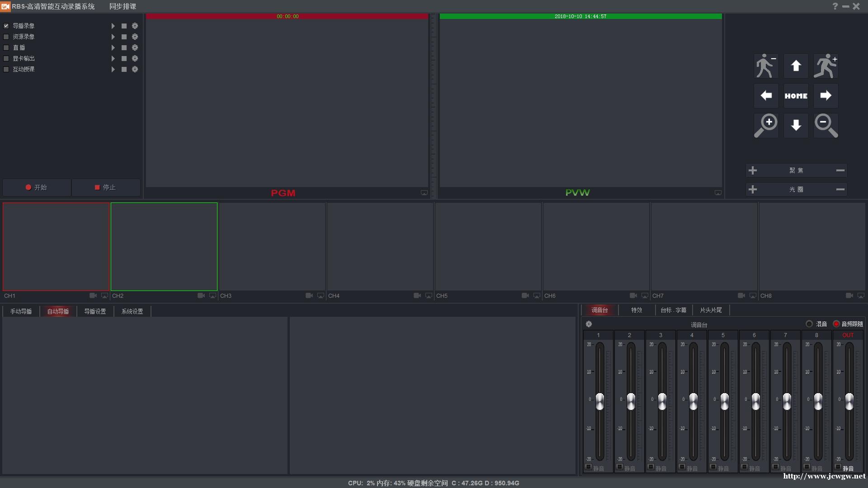This screenshot has width=868, height=488.
Task: Open the mixer console gear settings
Action: click(x=589, y=324)
